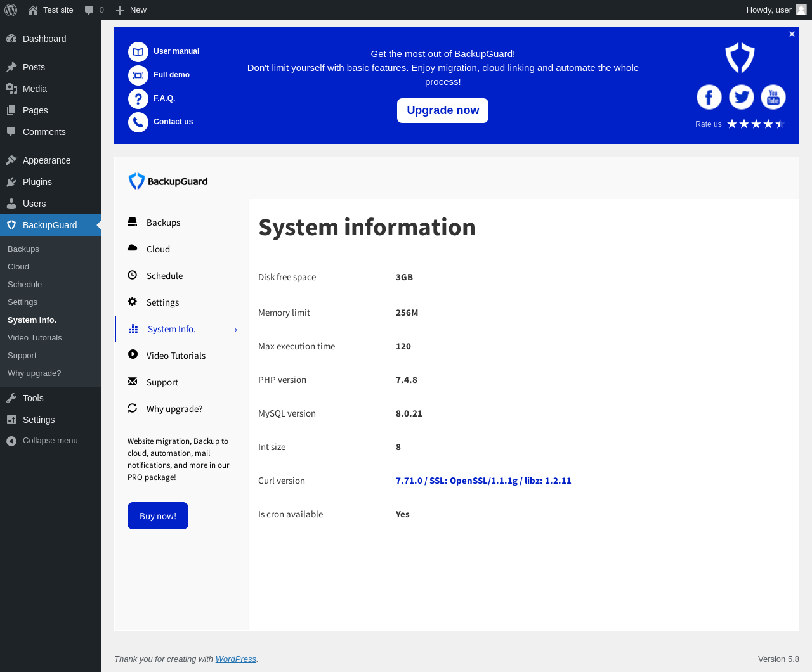Open the user avatar in admin bar
Image resolution: width=812 pixels, height=672 pixels.
click(x=801, y=10)
